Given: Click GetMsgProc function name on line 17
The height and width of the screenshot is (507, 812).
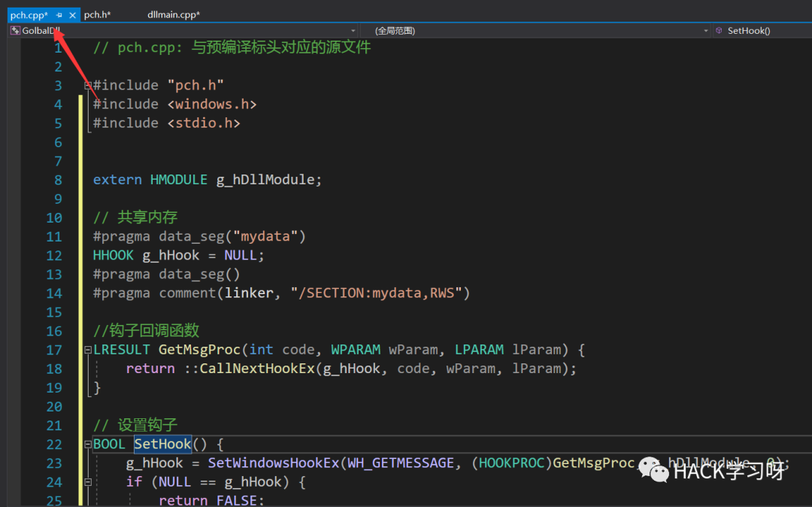Looking at the screenshot, I should (x=199, y=350).
